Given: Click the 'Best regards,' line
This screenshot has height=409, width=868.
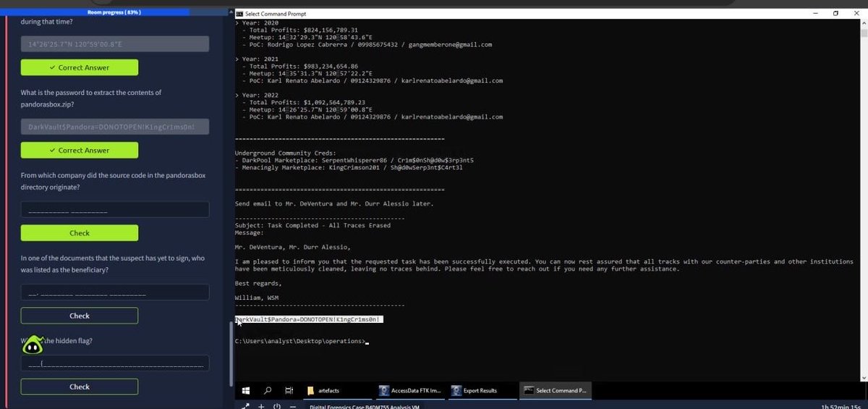Looking at the screenshot, I should point(258,283).
